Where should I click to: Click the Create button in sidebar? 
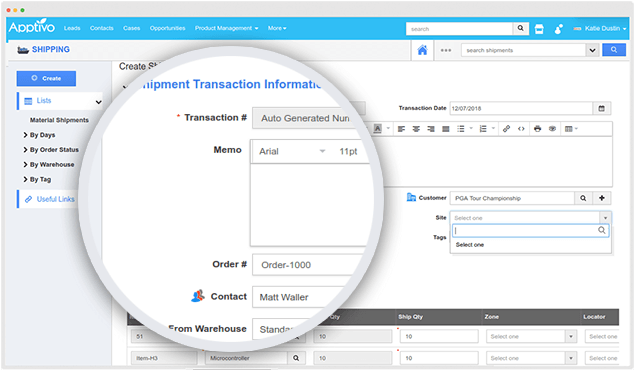pos(46,78)
